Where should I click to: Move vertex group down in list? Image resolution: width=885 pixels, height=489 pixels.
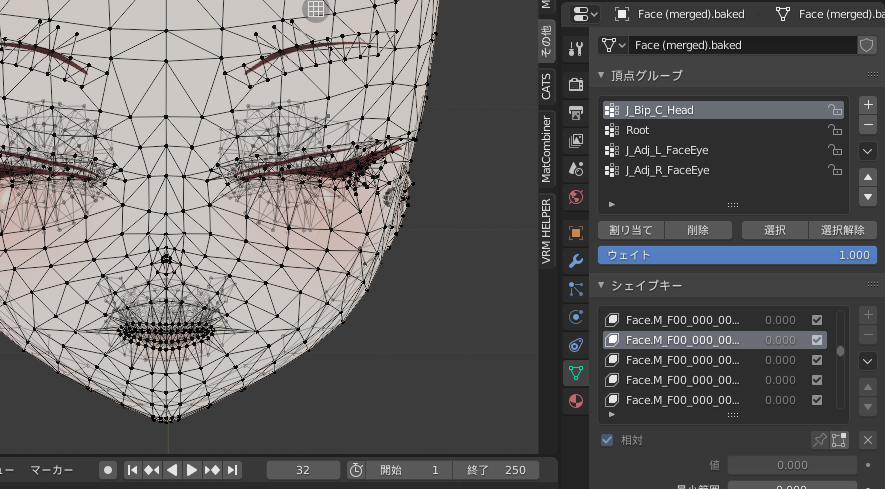point(868,197)
